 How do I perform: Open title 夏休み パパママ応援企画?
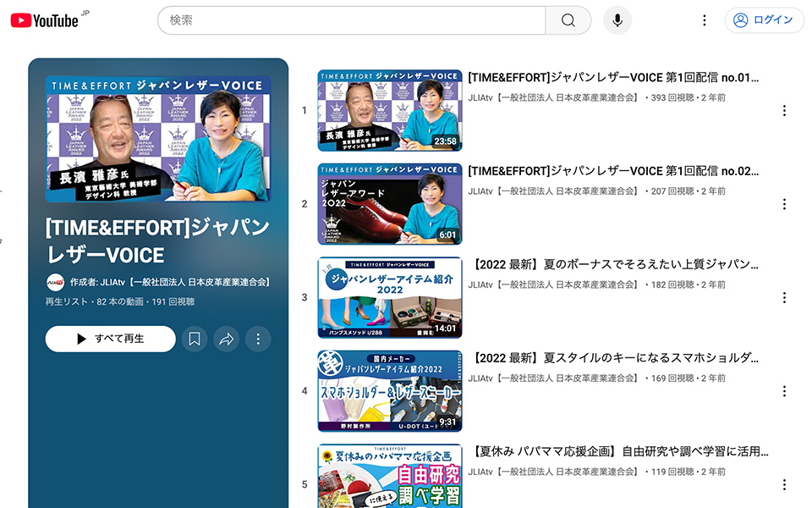618,451
